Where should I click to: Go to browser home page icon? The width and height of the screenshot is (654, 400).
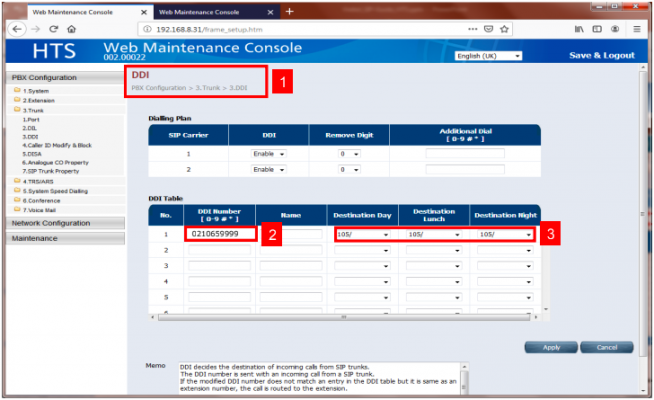point(72,29)
